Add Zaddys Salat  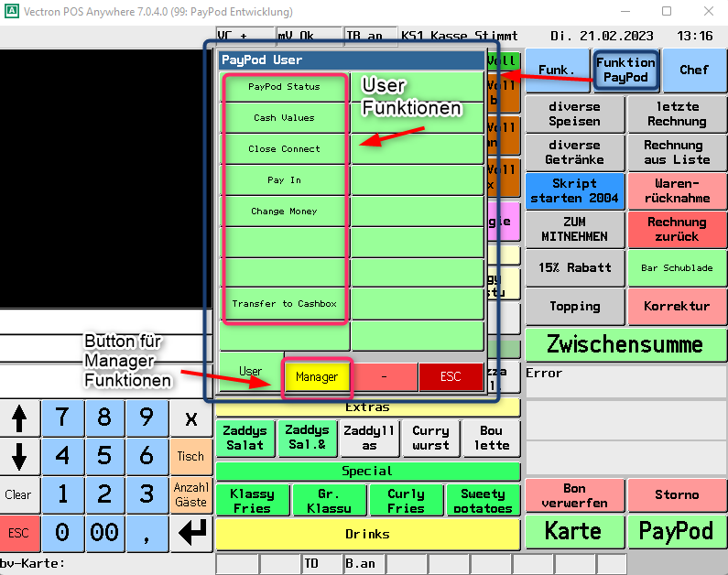tap(245, 438)
